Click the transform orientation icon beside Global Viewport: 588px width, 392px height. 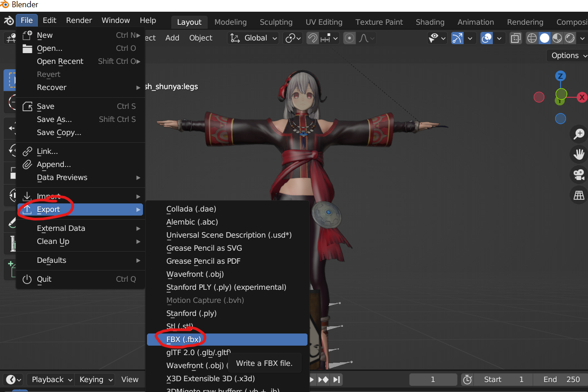[235, 38]
